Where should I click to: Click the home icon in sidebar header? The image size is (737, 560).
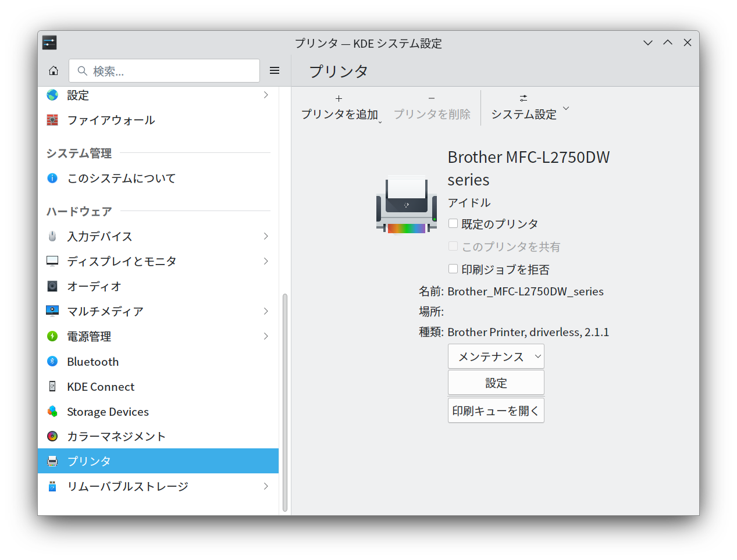(54, 71)
